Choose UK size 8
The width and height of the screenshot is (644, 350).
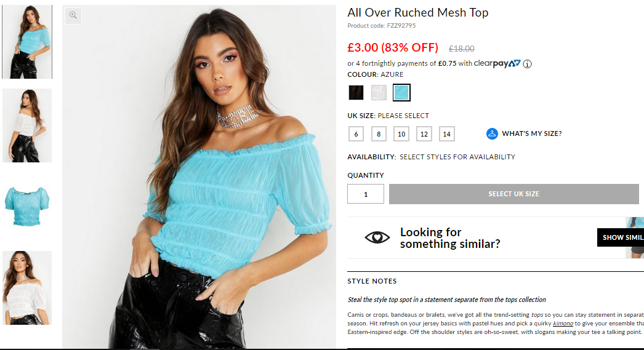(x=379, y=133)
